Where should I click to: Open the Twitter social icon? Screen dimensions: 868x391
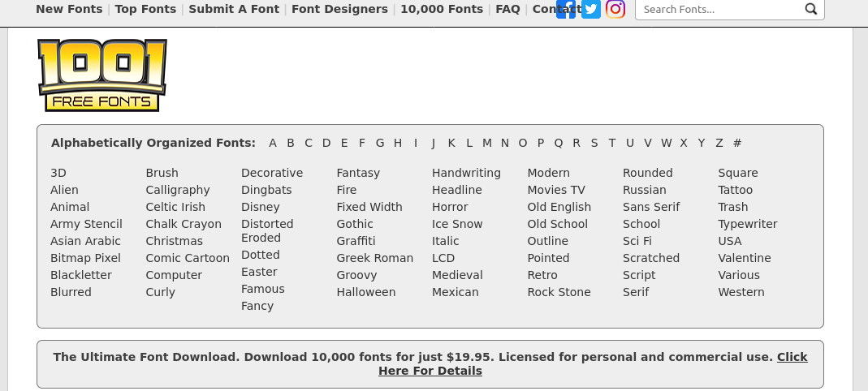591,9
